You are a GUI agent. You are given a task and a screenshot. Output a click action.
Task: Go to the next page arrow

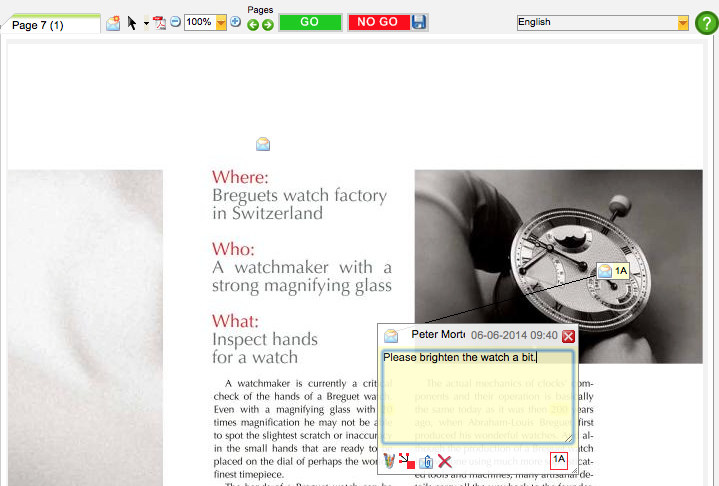point(268,25)
